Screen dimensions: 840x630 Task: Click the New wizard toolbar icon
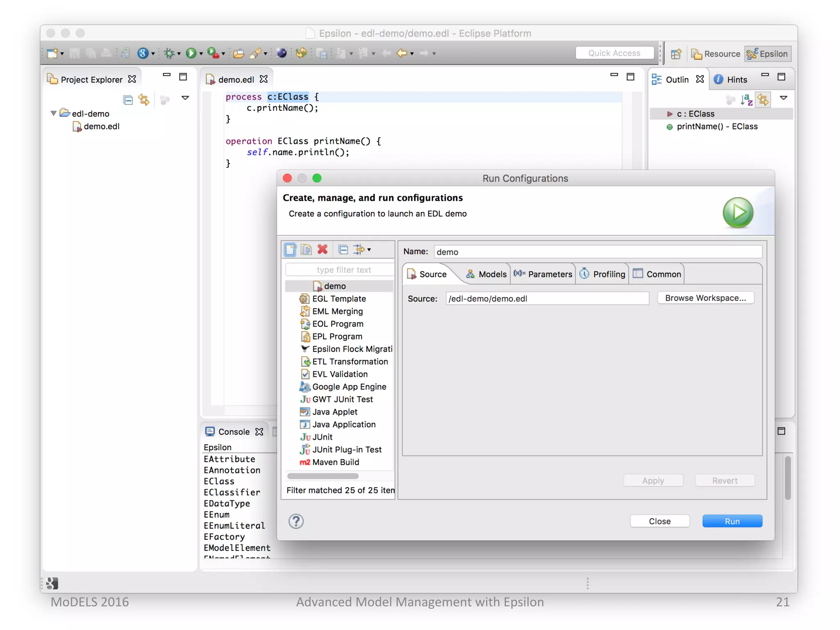click(52, 53)
